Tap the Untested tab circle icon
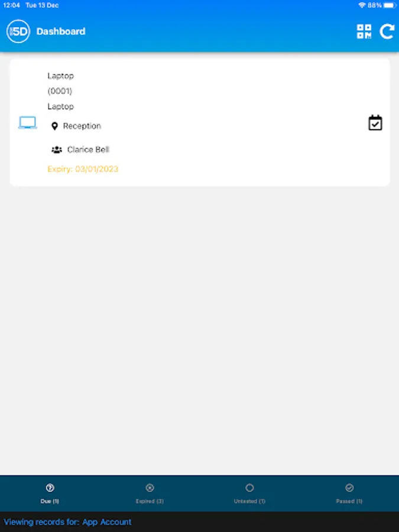 click(249, 488)
